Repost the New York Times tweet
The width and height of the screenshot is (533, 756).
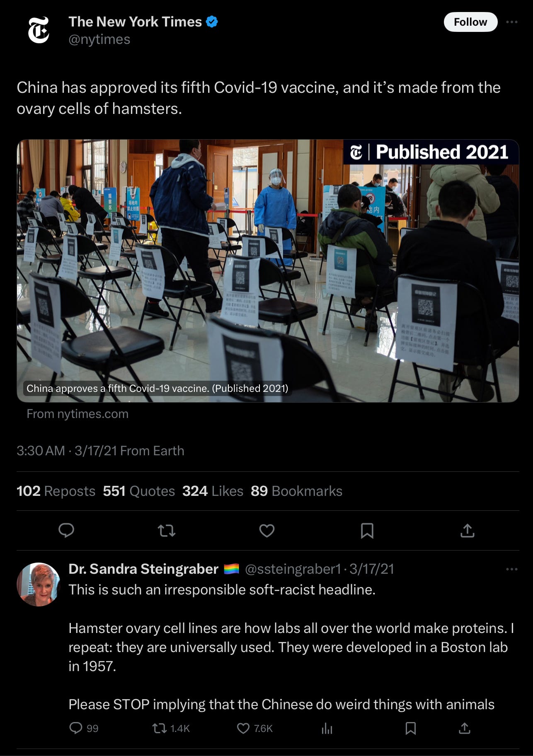pyautogui.click(x=167, y=530)
